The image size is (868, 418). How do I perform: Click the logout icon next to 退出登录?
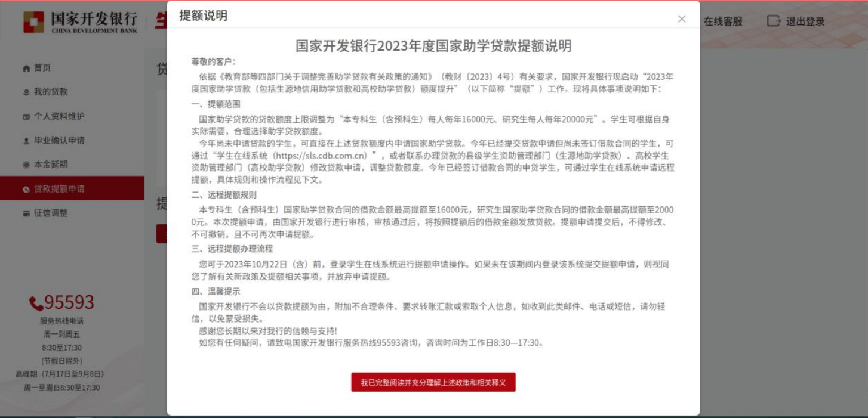[773, 21]
